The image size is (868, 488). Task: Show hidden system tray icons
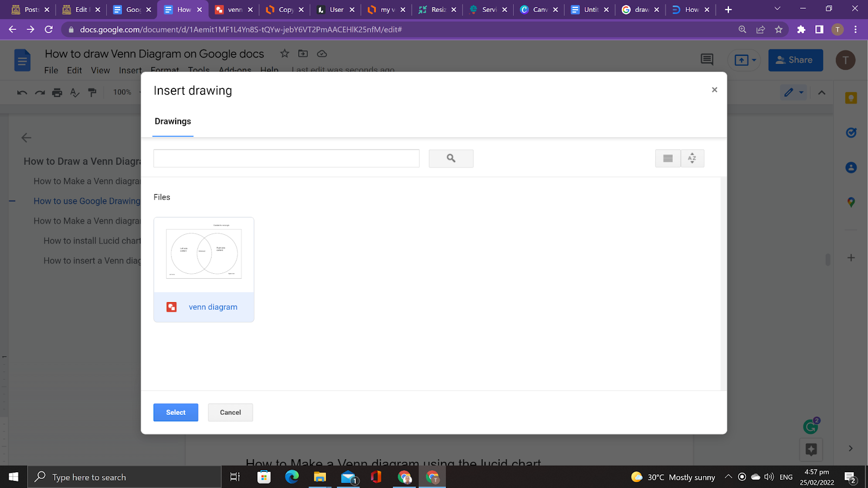(x=728, y=477)
